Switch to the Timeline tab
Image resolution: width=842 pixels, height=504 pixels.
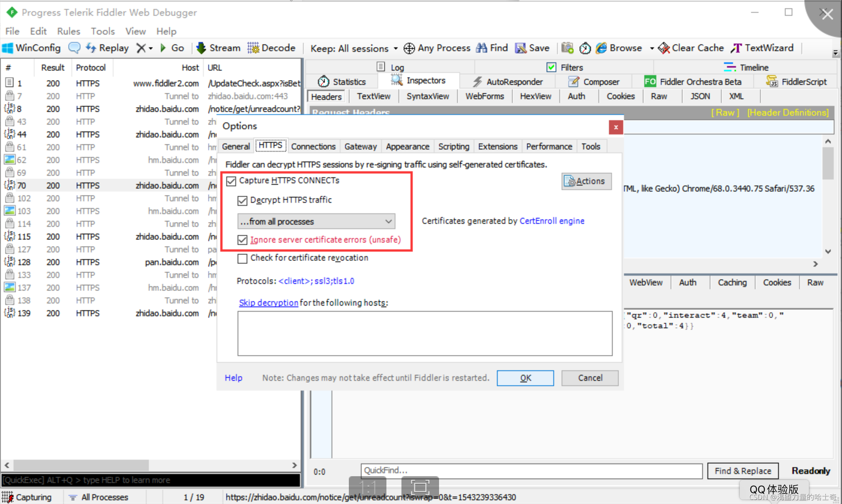tap(746, 67)
